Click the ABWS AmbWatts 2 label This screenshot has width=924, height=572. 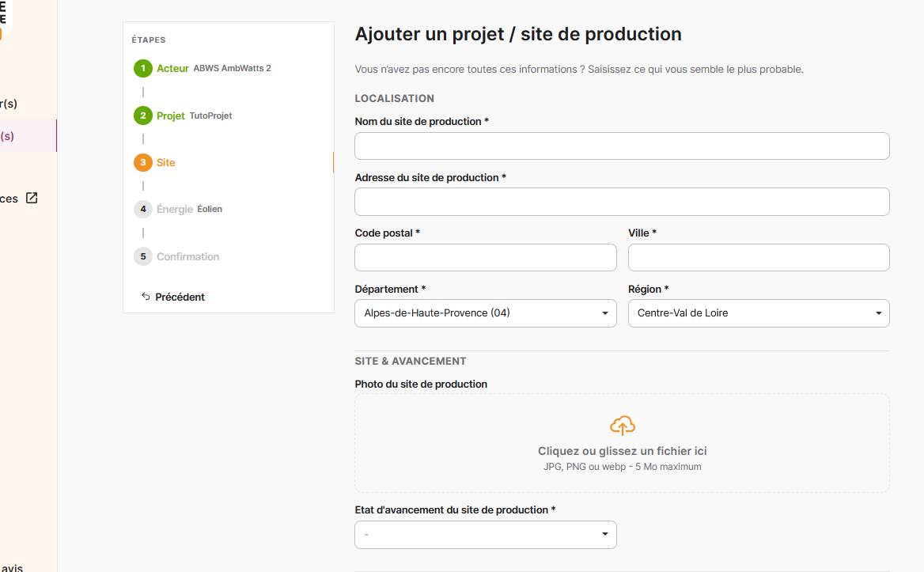[x=232, y=68]
